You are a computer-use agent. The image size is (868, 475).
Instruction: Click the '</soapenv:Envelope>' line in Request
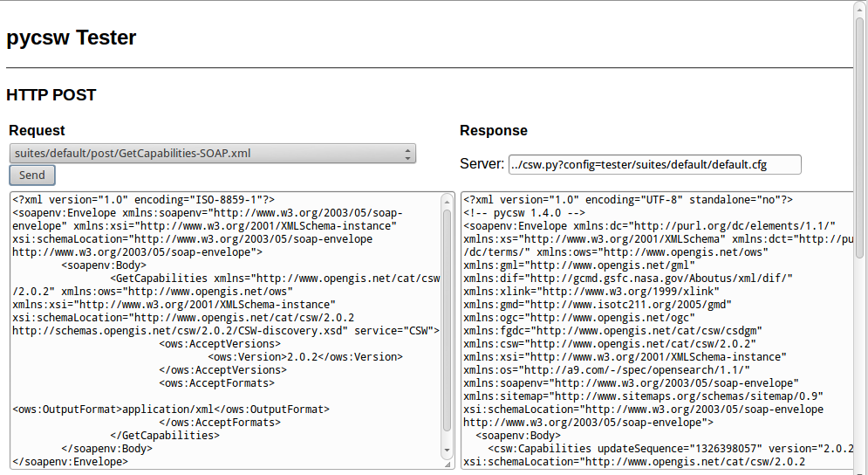(71, 462)
